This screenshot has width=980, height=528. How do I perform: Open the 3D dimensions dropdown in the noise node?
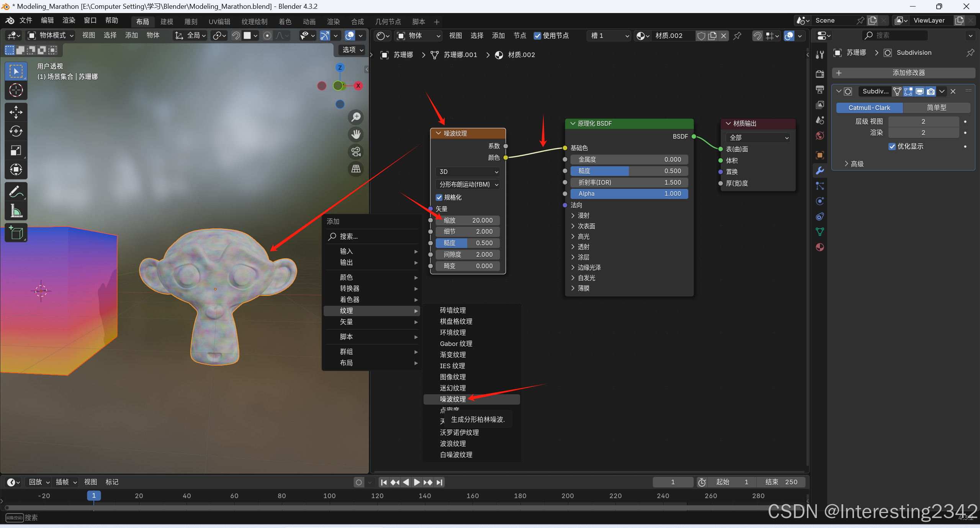pos(468,172)
